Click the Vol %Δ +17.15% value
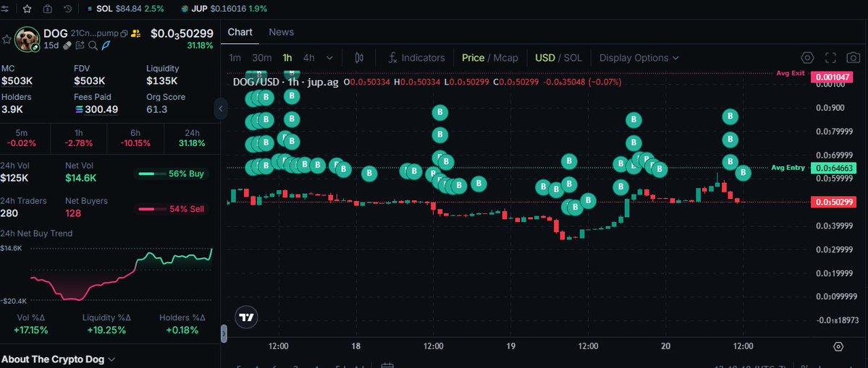 click(x=31, y=330)
